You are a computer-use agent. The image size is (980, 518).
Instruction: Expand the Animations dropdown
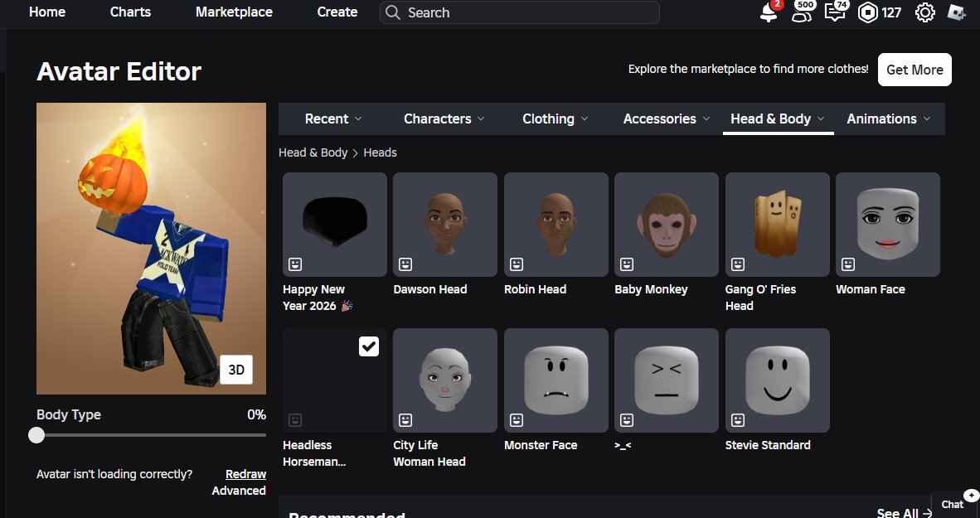[x=889, y=119]
